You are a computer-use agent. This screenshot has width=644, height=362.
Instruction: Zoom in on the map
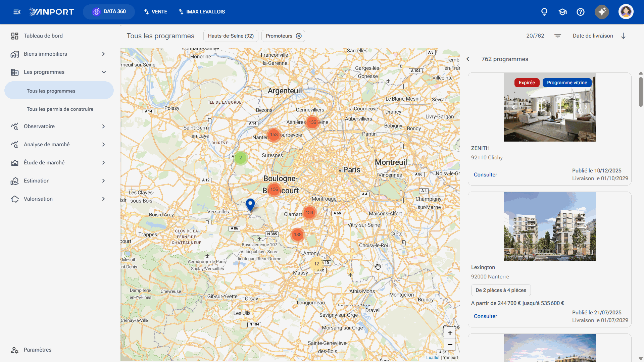[x=450, y=333]
